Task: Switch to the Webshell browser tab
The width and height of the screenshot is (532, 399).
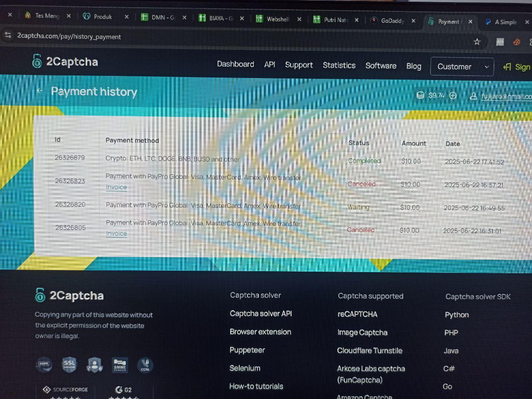Action: (277, 19)
